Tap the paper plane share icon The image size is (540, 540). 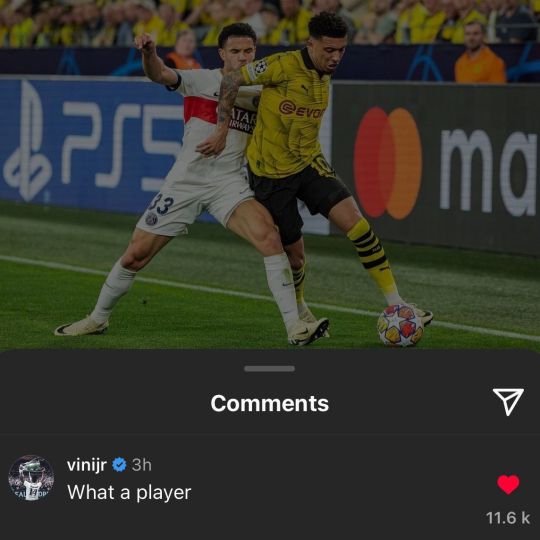click(x=508, y=402)
